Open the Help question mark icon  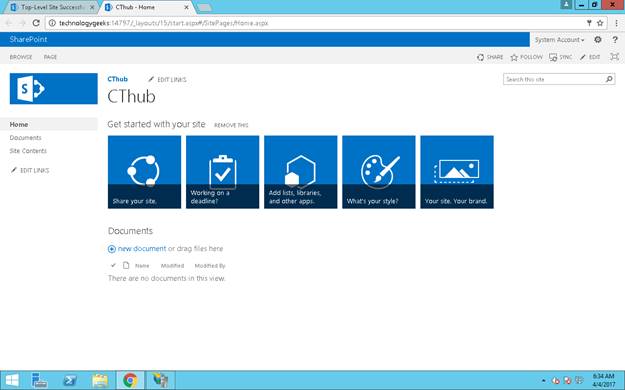(x=615, y=39)
